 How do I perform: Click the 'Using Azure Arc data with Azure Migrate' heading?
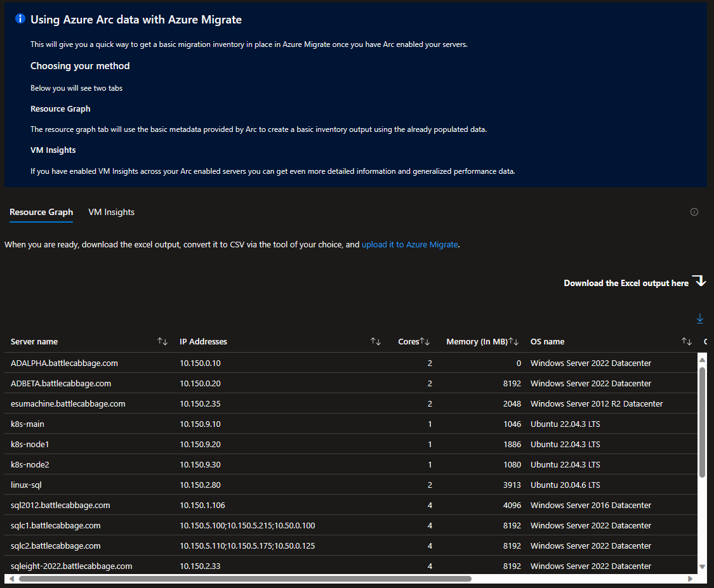click(x=136, y=20)
